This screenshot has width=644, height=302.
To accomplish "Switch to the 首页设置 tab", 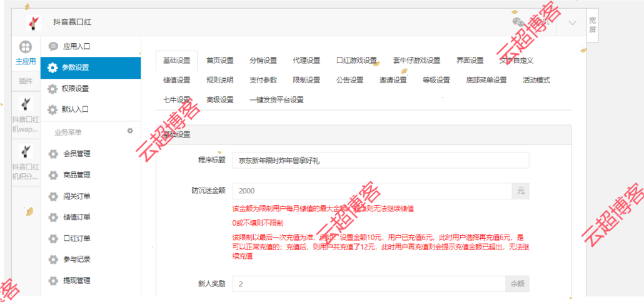I will point(220,61).
